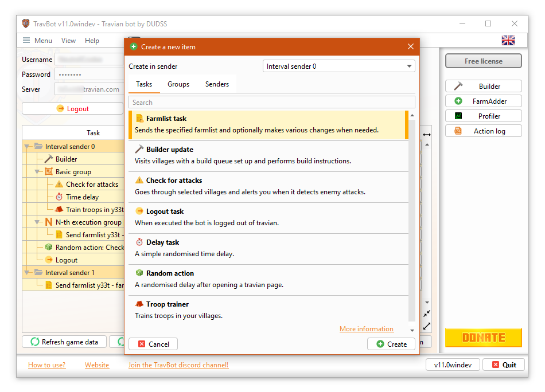
Task: Click the Builder update hammer icon
Action: [x=139, y=150]
